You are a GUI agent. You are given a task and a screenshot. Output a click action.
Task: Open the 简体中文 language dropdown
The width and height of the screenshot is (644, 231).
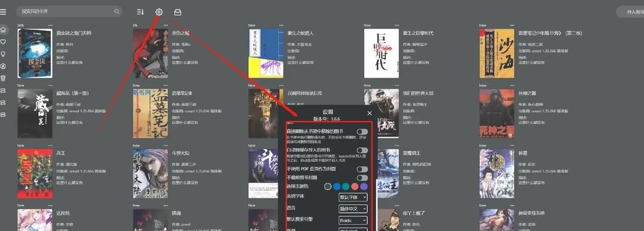[x=353, y=209]
